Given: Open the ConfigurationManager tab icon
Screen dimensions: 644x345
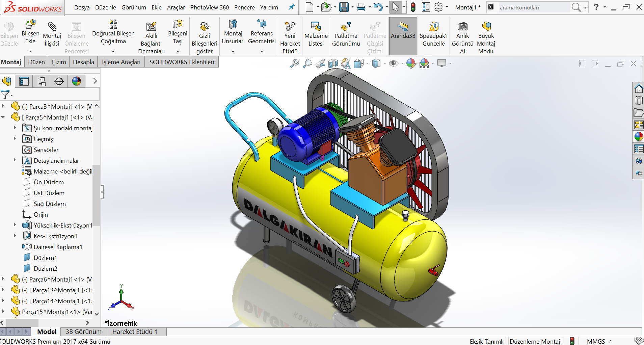Looking at the screenshot, I should tap(42, 81).
